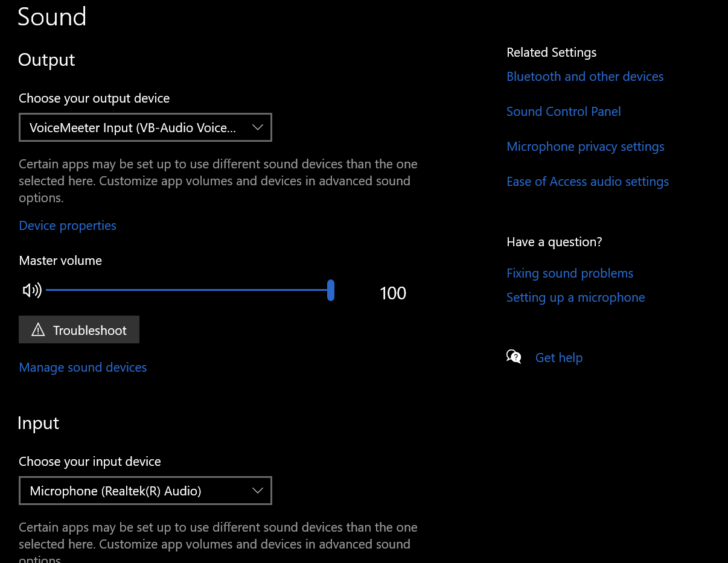Image resolution: width=728 pixels, height=563 pixels.
Task: Open the VoiceMeeter Input output device dropdown
Action: coord(145,127)
